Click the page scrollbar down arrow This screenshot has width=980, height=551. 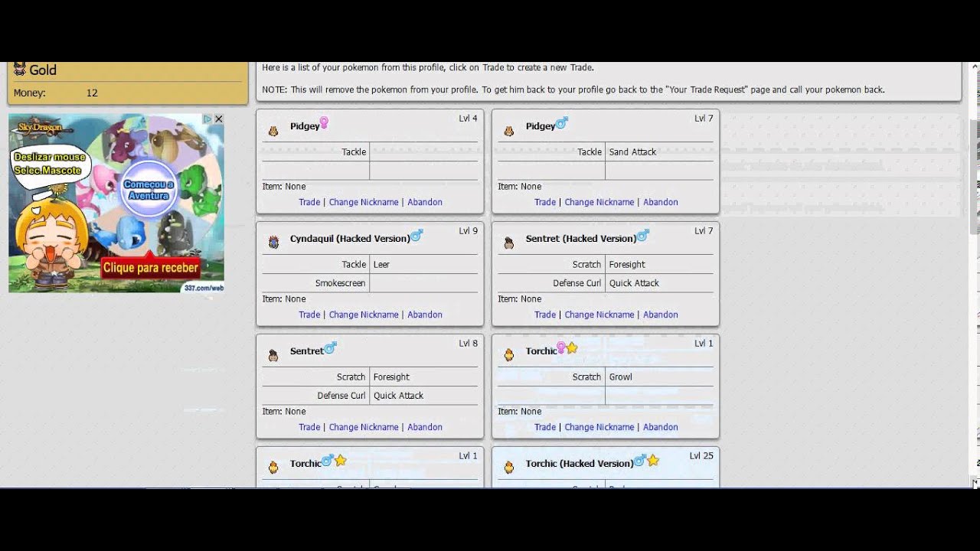tap(975, 482)
